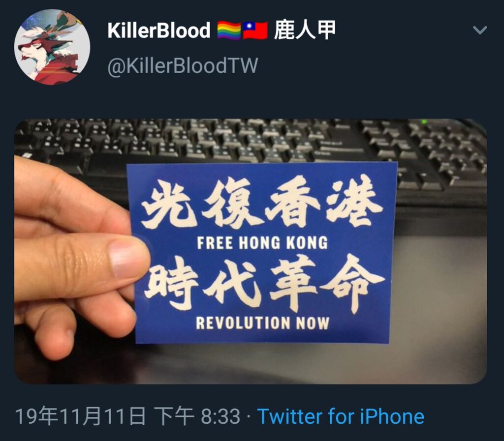Open the @KillerBloodTW handle link
This screenshot has height=441, width=504.
point(183,66)
